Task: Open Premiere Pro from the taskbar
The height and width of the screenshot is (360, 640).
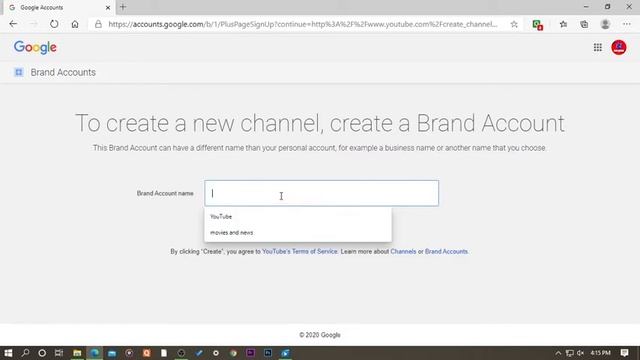Action: (x=250, y=353)
